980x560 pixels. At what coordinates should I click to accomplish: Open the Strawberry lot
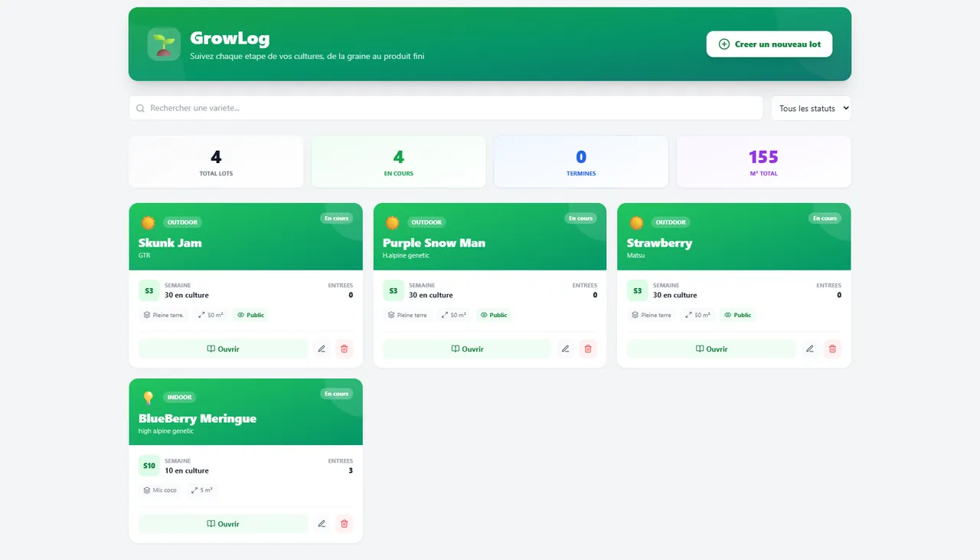(711, 349)
